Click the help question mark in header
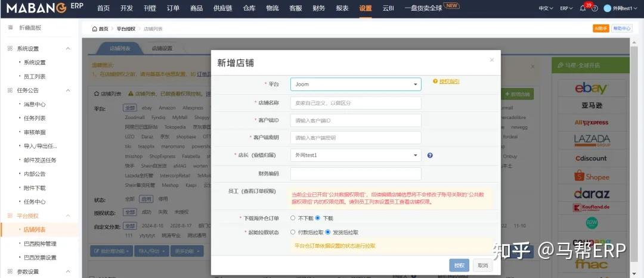The height and width of the screenshot is (278, 644). pyautogui.click(x=595, y=8)
